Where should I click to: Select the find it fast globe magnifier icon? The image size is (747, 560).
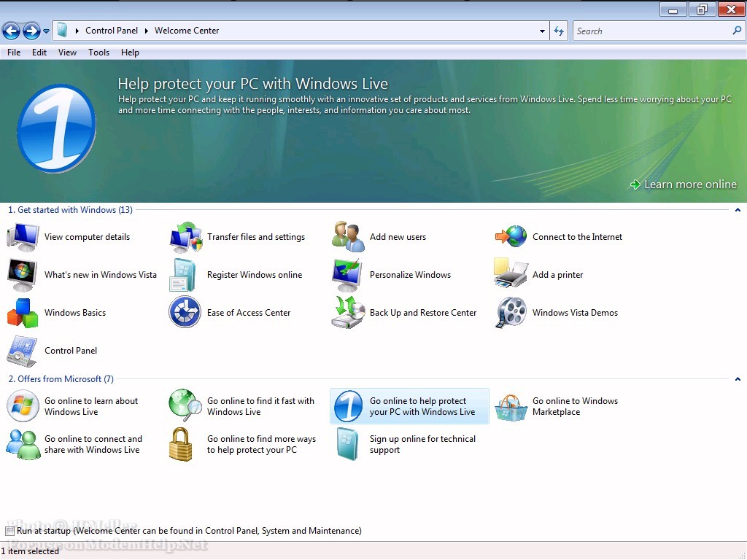[185, 405]
